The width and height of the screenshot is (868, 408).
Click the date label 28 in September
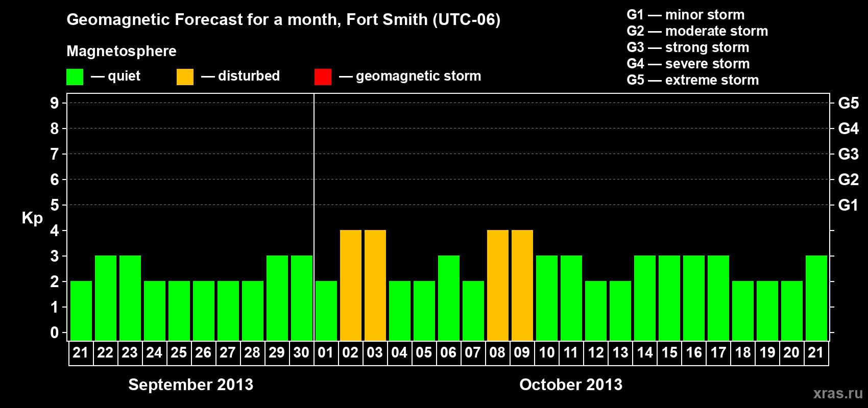point(252,352)
